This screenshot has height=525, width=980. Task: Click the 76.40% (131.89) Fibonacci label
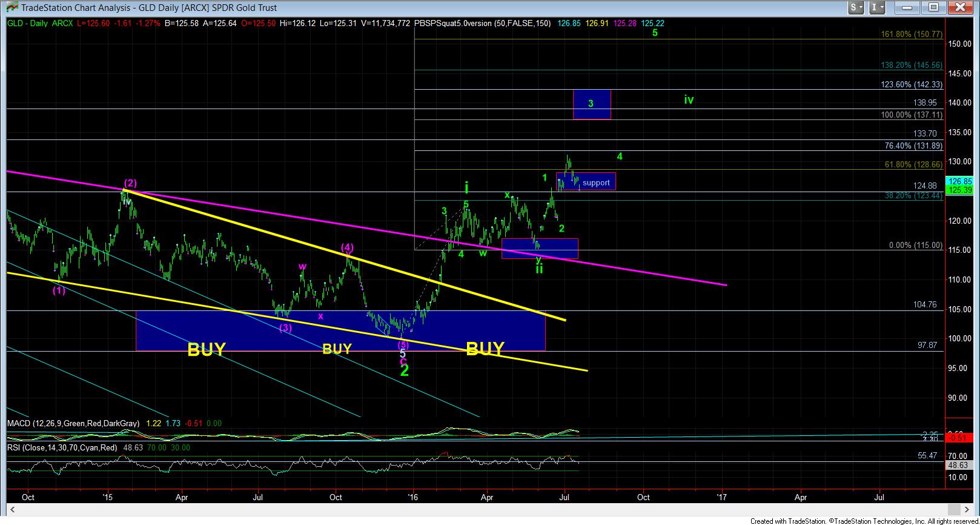tap(913, 145)
